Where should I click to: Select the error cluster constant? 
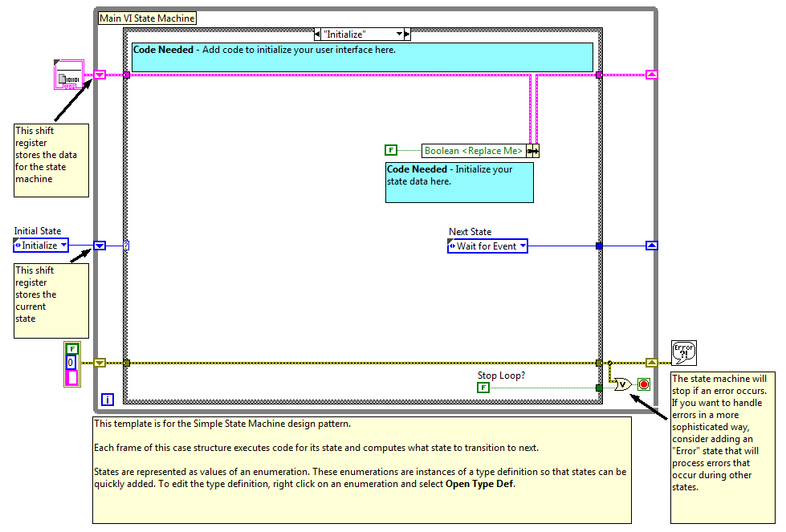click(72, 363)
